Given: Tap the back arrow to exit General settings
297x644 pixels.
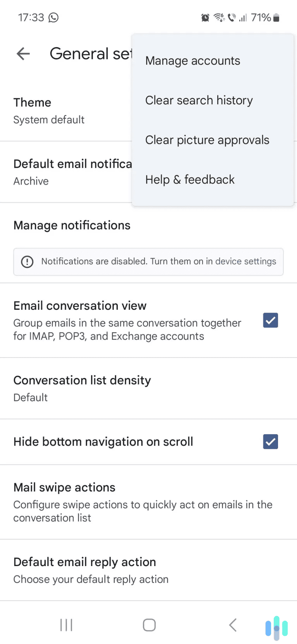Looking at the screenshot, I should [x=22, y=54].
